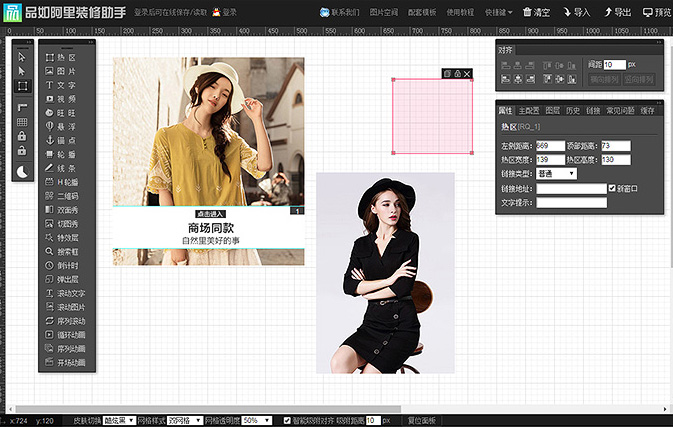Insert a 锚点 anchor component
This screenshot has width=673, height=427.
click(61, 140)
